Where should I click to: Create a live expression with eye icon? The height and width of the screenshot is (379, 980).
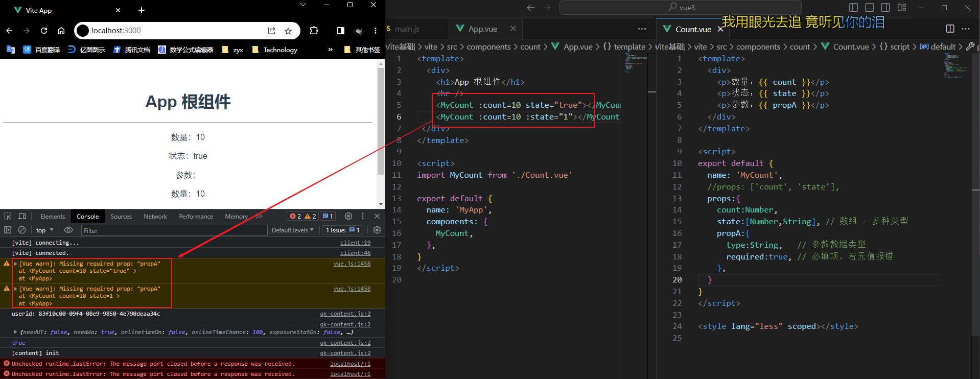tap(68, 230)
